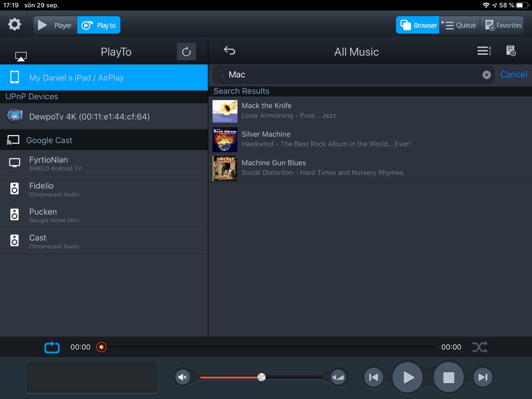Image resolution: width=532 pixels, height=399 pixels.
Task: Tap the AirPlay icon in PlayTo header
Action: coord(21,56)
